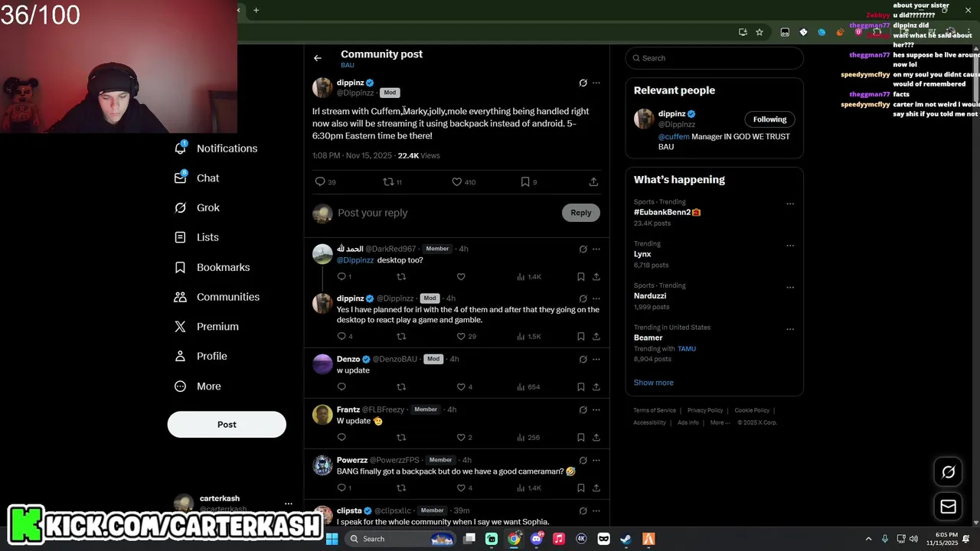Like DarkRed967's desktop too reply

461,277
